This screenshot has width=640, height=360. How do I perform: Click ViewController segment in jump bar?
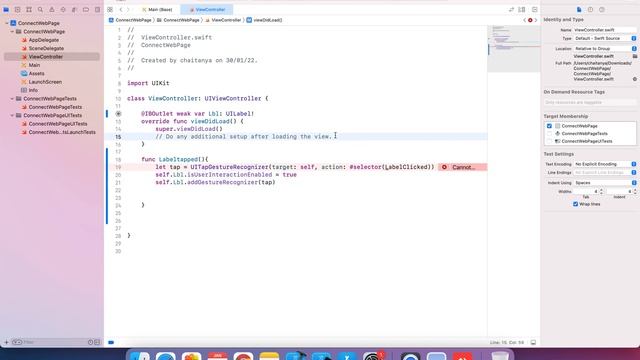[223, 20]
